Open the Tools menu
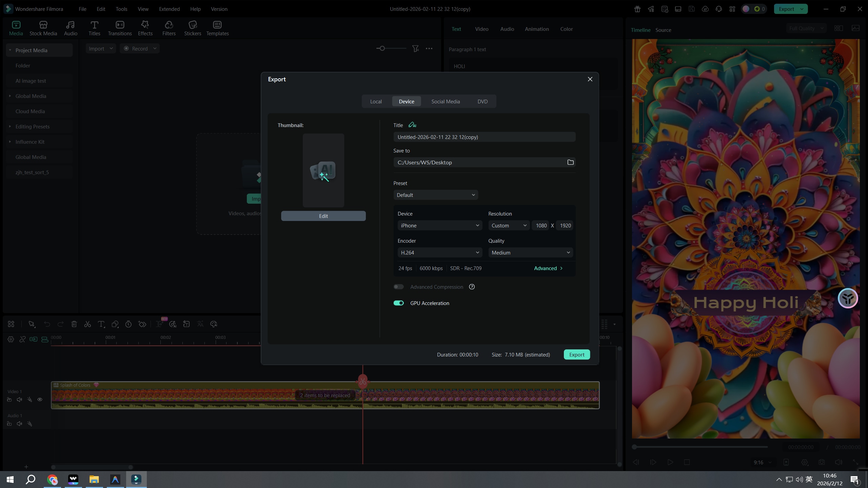Image resolution: width=868 pixels, height=488 pixels. point(121,9)
